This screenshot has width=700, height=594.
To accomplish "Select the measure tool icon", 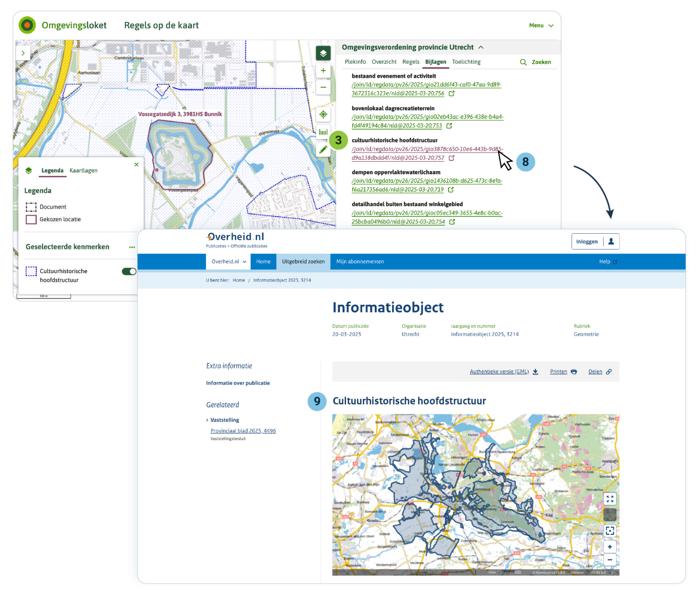I will click(x=323, y=131).
